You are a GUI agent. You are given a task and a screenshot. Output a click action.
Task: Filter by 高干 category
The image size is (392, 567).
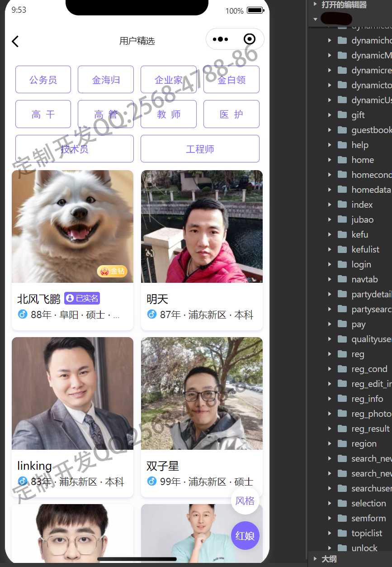[43, 114]
